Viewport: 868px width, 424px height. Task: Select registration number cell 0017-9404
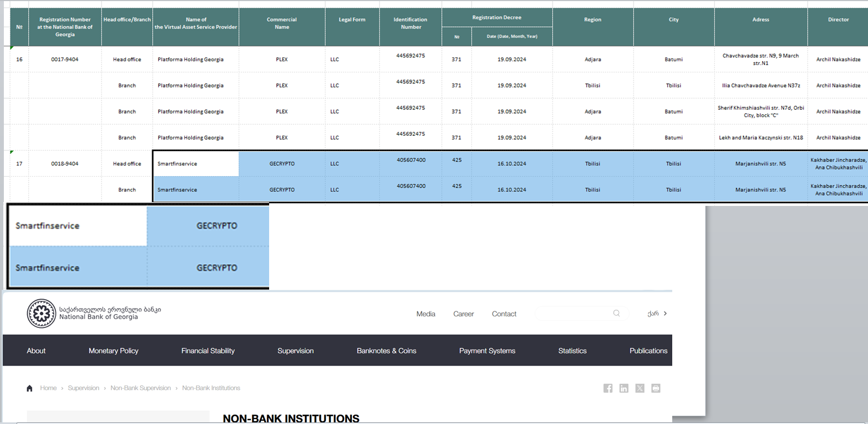65,60
